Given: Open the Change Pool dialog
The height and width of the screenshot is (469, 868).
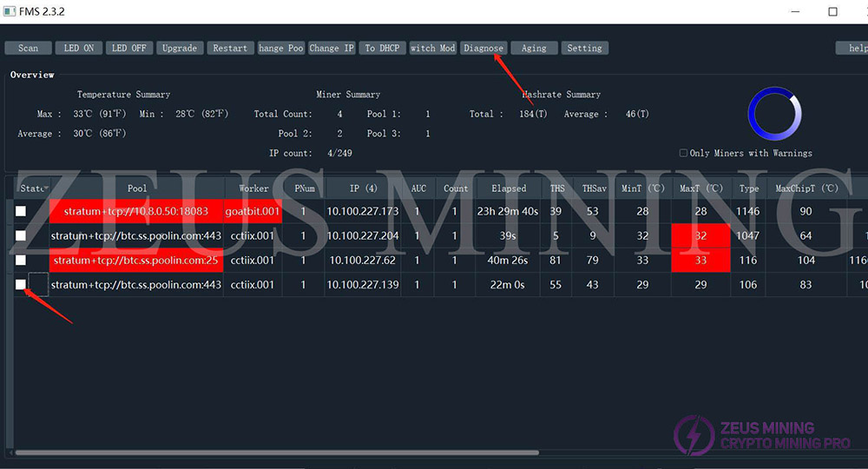Looking at the screenshot, I should pos(281,48).
